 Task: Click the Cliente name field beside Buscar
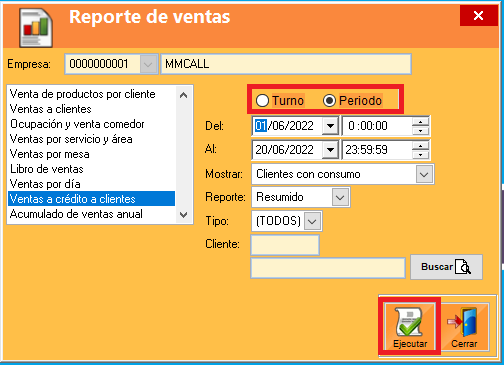coord(328,268)
